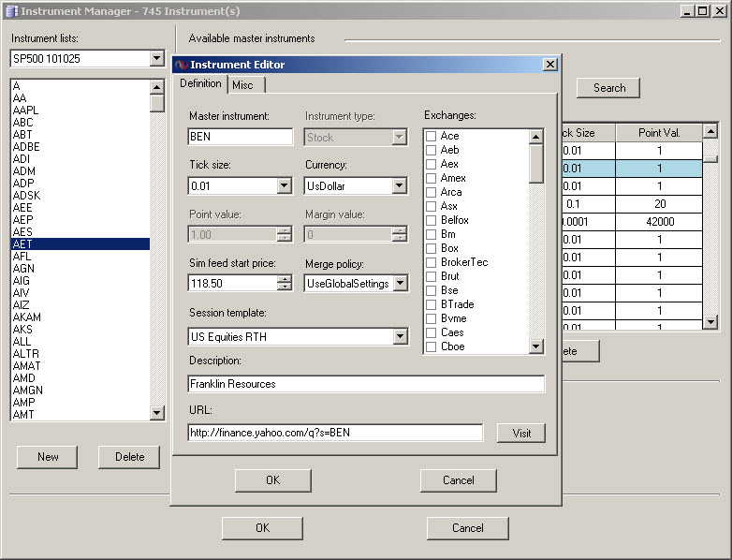Click into the Description text field
This screenshot has height=560, width=732.
pos(365,384)
